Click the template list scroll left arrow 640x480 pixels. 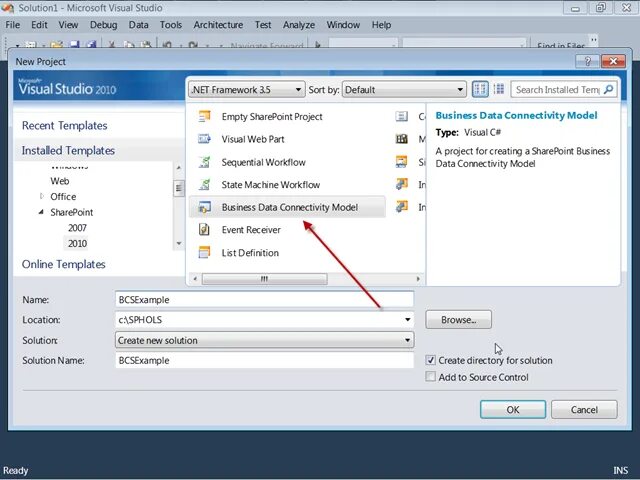[x=195, y=279]
